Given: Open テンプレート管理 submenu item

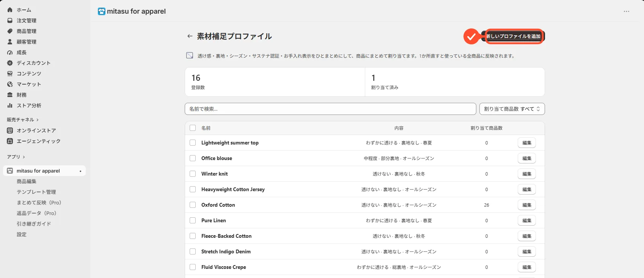Looking at the screenshot, I should (36, 192).
